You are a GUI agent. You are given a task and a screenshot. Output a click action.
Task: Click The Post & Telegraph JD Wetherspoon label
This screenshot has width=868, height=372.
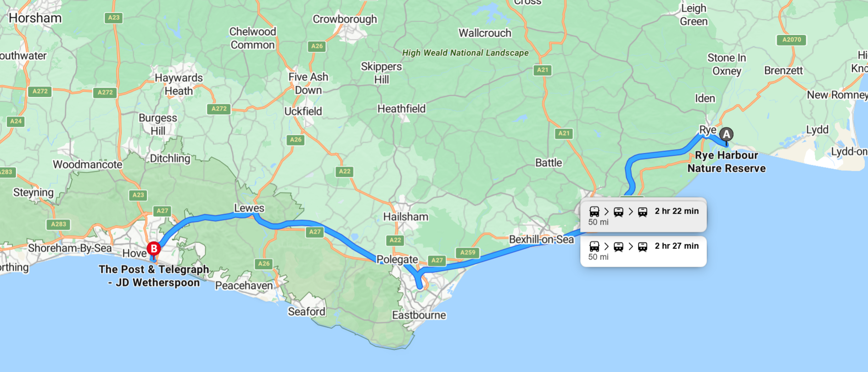(154, 276)
